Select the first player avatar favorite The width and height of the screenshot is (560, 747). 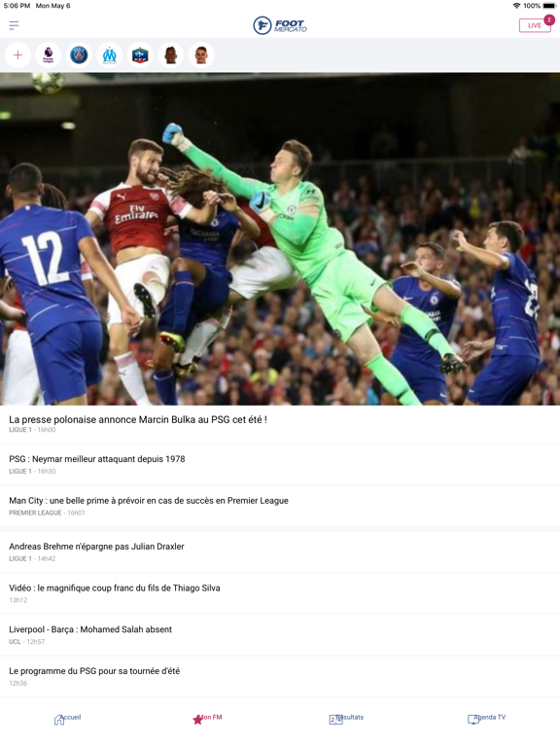[170, 55]
